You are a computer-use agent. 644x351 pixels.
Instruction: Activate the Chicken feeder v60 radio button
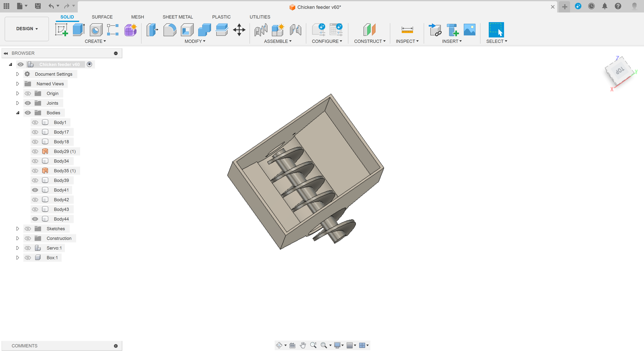point(89,64)
